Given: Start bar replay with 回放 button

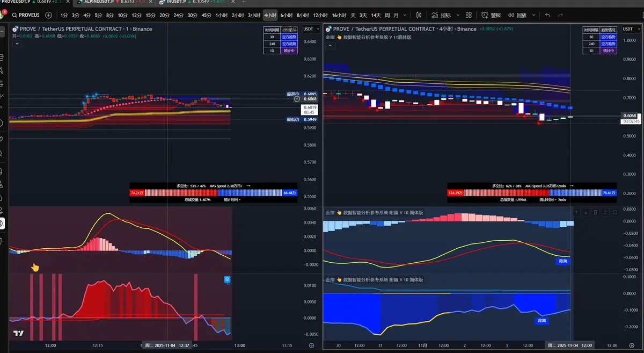Looking at the screenshot, I should (x=518, y=15).
